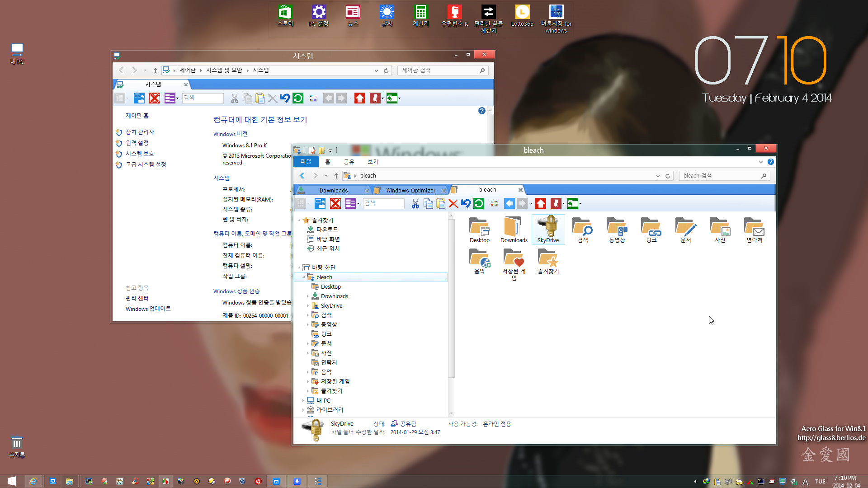Click 시스템 및 보안 in breadcrumb path
Screen dimensions: 868x488
(224, 70)
